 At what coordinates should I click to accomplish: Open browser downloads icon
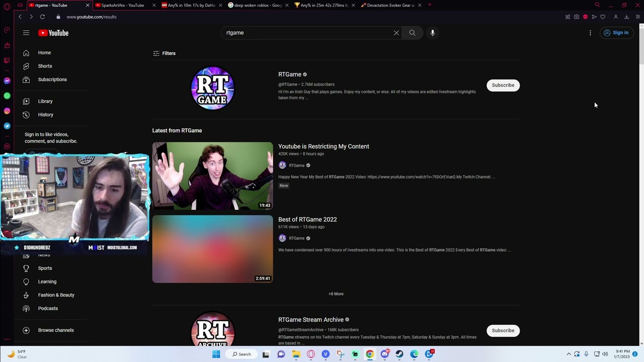[626, 17]
